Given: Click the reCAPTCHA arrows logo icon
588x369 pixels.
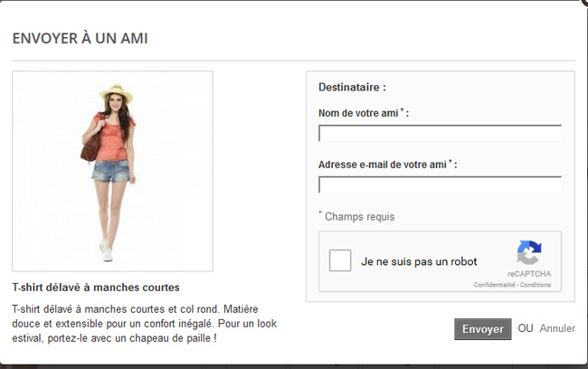Looking at the screenshot, I should click(529, 252).
